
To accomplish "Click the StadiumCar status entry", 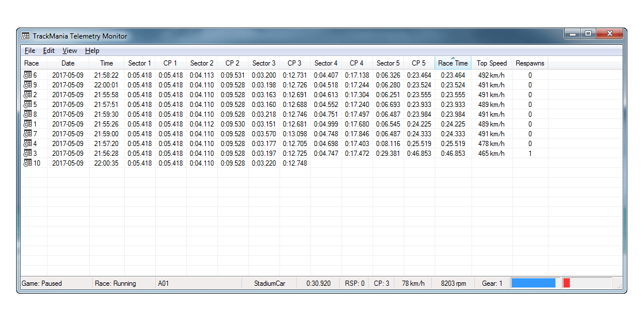I will tap(270, 283).
